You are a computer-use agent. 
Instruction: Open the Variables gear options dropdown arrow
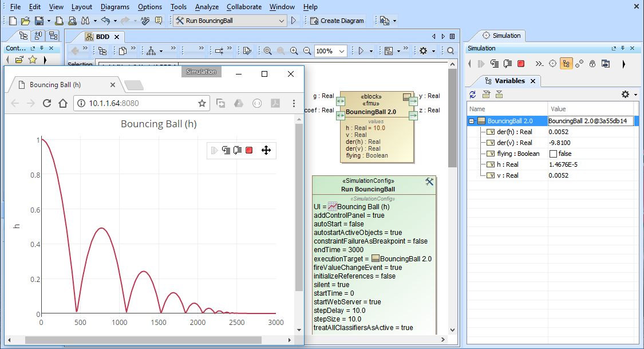(x=636, y=95)
